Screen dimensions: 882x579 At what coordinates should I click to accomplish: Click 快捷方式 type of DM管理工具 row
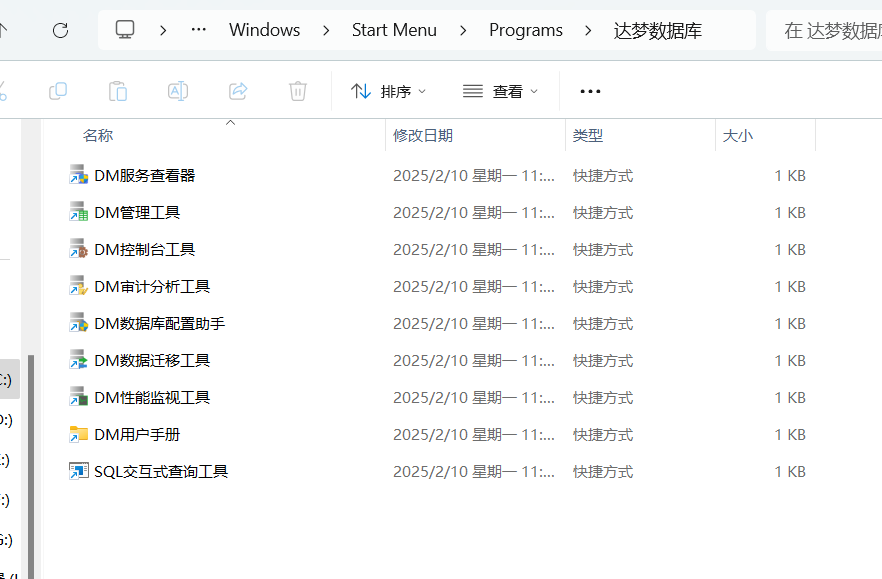point(603,213)
